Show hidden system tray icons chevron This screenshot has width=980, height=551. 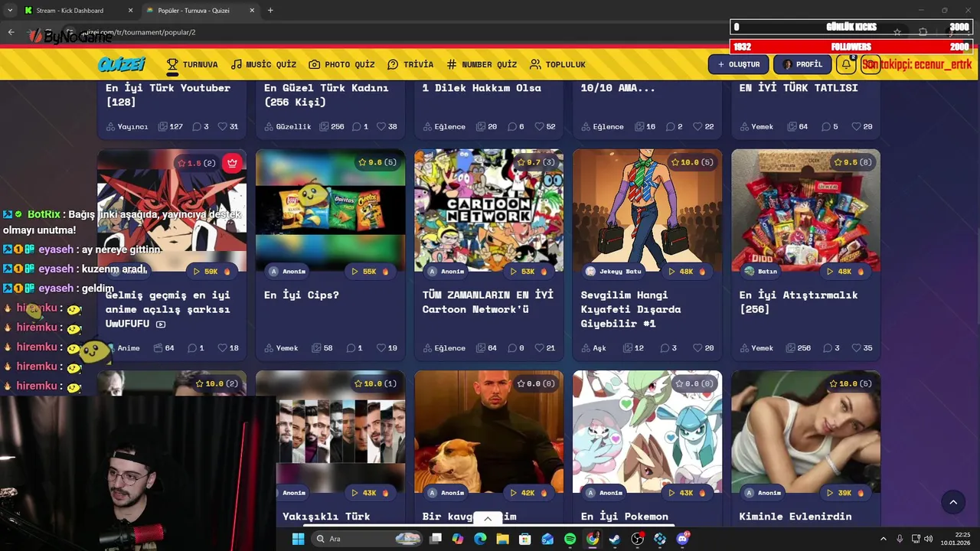click(883, 539)
